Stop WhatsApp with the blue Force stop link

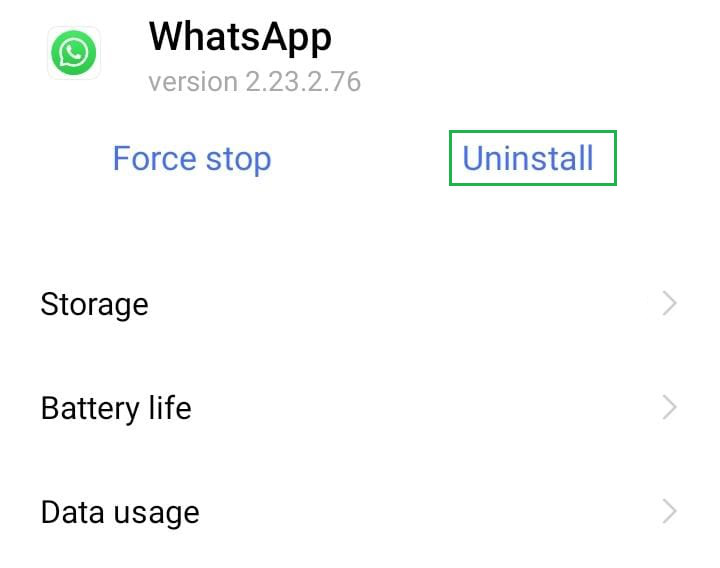pos(192,159)
